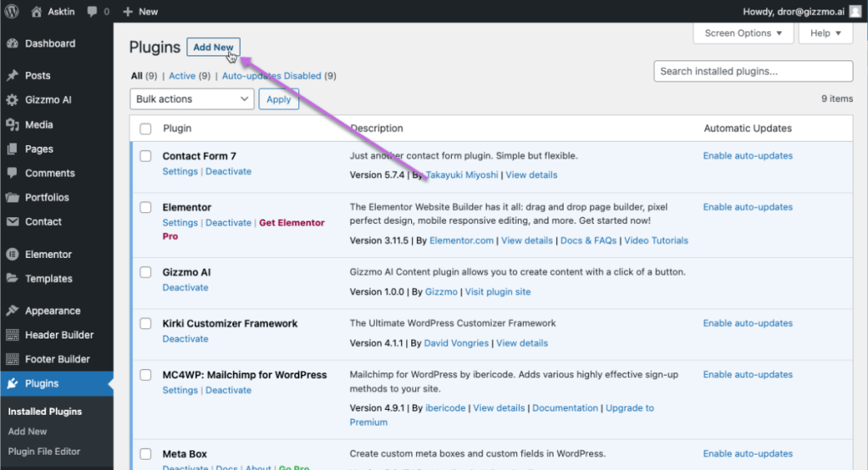Click the Elementor circle icon in sidebar

point(12,255)
